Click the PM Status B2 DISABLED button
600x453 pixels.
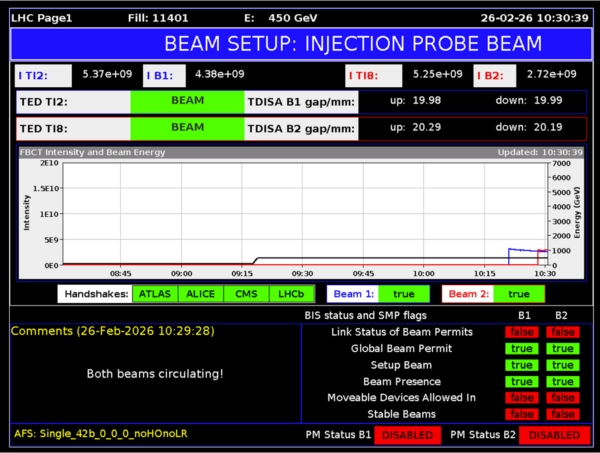tap(549, 435)
